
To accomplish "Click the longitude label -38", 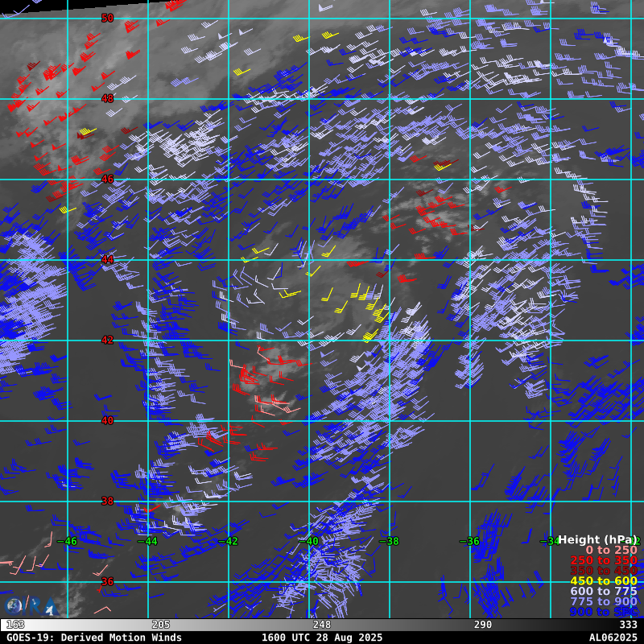I will pyautogui.click(x=389, y=541).
